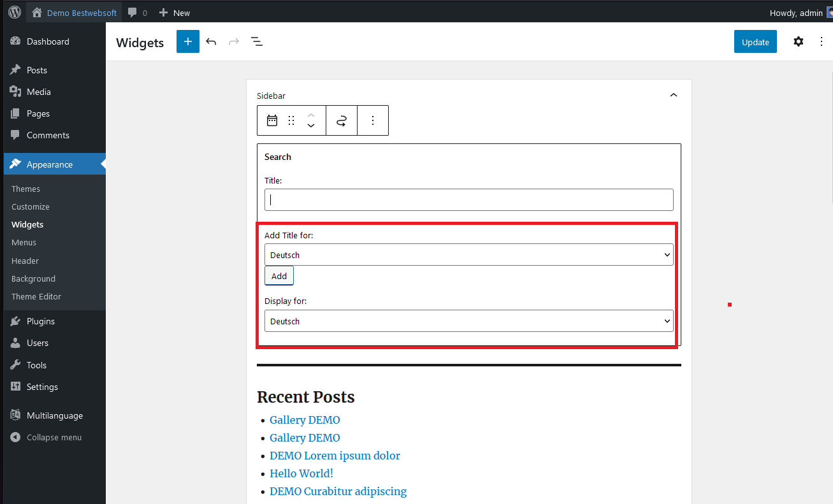833x504 pixels.
Task: Open Menus submenu link
Action: [24, 242]
